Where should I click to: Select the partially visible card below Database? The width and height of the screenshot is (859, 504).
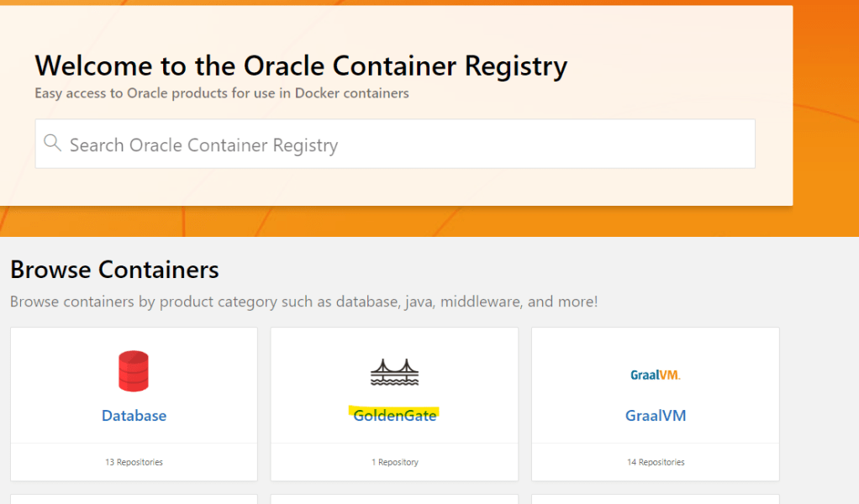pyautogui.click(x=134, y=499)
